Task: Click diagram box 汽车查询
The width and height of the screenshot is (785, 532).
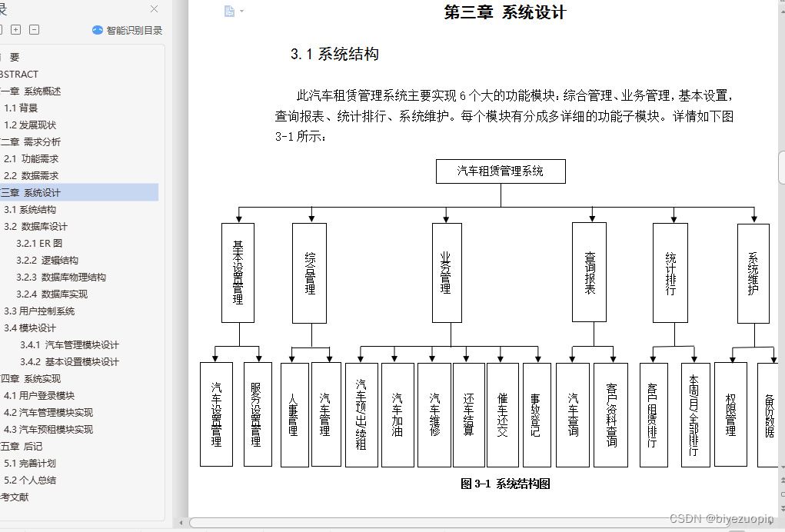Action: (573, 415)
